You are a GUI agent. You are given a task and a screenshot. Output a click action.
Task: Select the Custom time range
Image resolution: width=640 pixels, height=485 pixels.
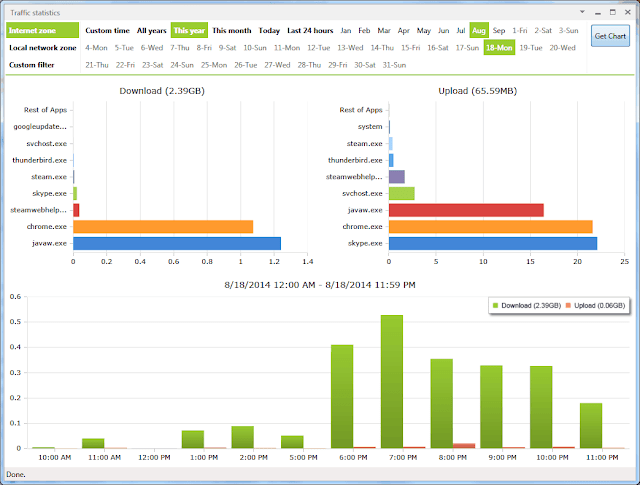point(107,31)
